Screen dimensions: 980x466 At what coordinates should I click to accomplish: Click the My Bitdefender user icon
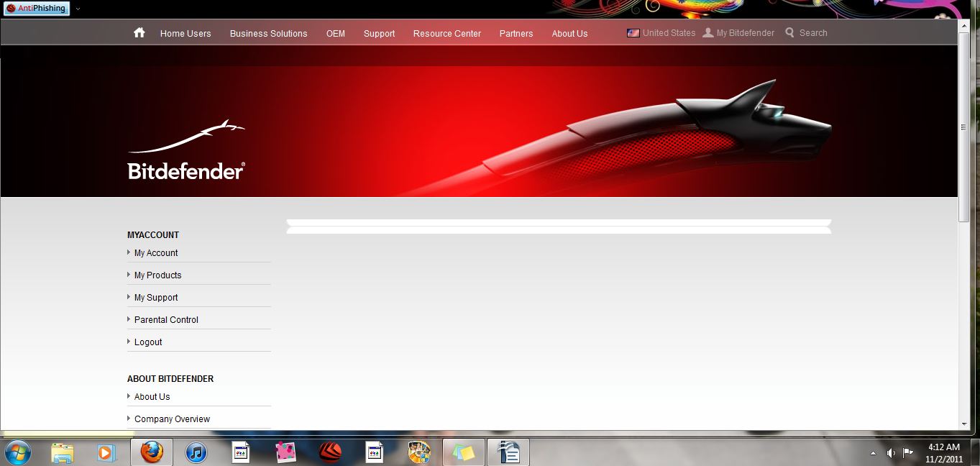(708, 33)
